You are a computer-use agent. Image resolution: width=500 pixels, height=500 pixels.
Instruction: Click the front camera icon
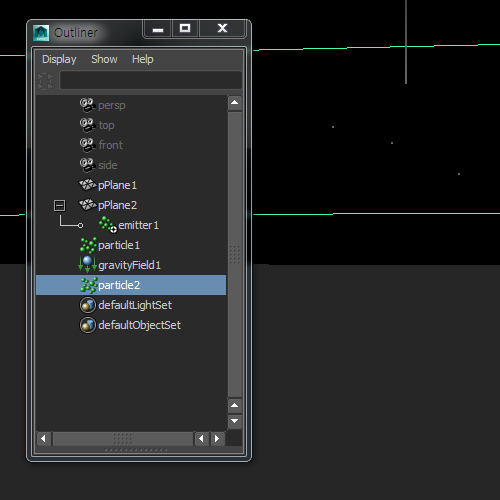coord(88,145)
